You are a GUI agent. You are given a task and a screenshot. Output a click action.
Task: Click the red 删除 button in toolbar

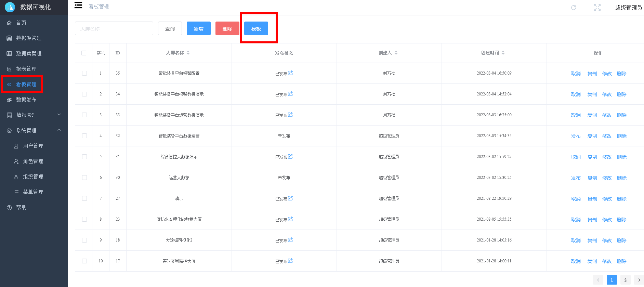click(227, 28)
